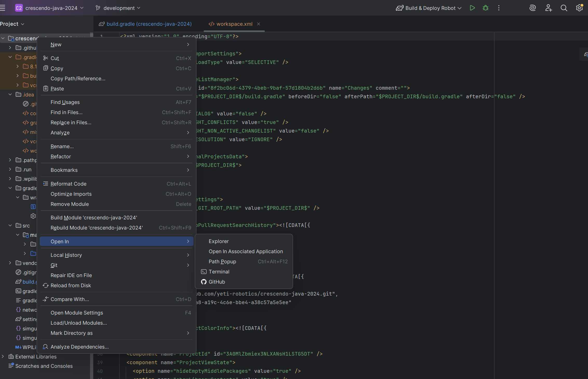The width and height of the screenshot is (588, 379).
Task: Click the vertical more-actions dots icon
Action: (x=499, y=8)
